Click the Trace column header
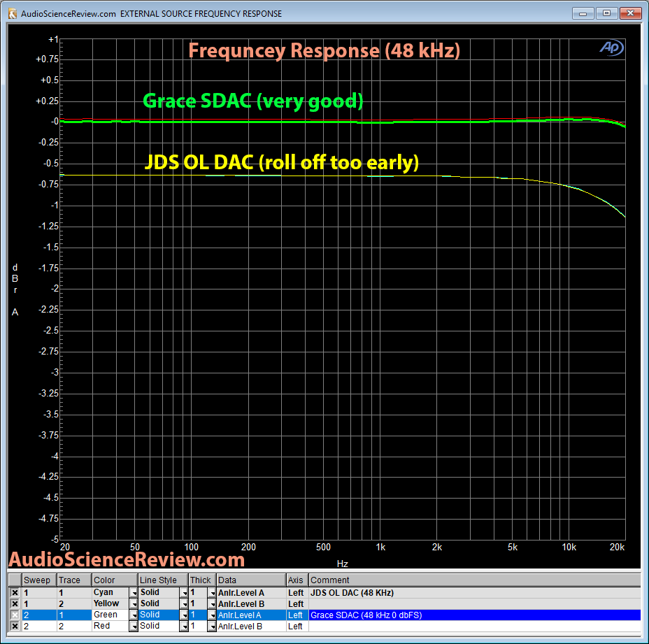Viewport: 649px width, 644px height. point(73,580)
